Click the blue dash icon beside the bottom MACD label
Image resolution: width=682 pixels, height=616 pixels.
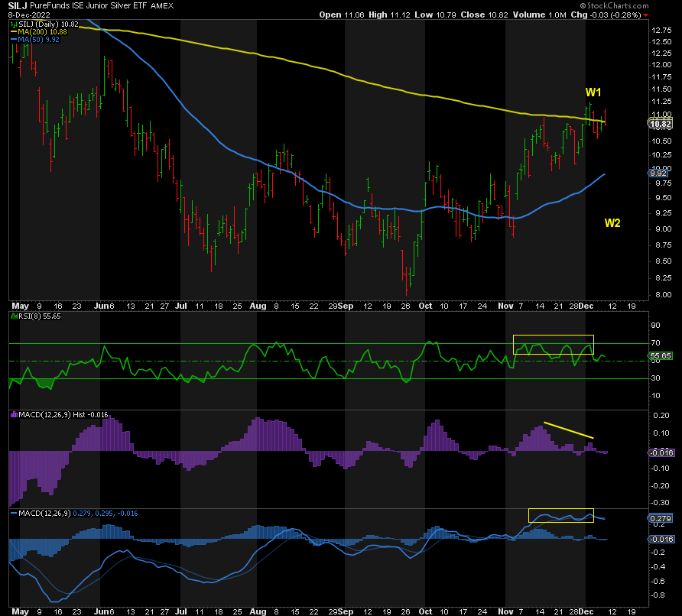click(14, 514)
